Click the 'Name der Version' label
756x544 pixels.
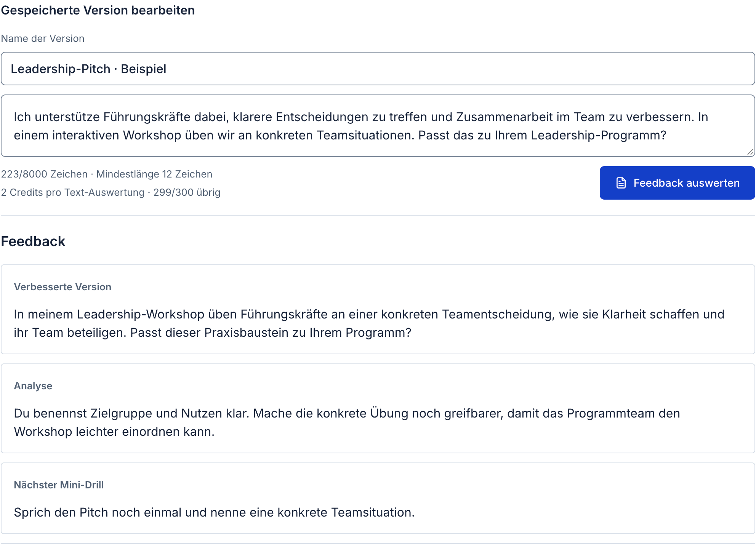43,38
